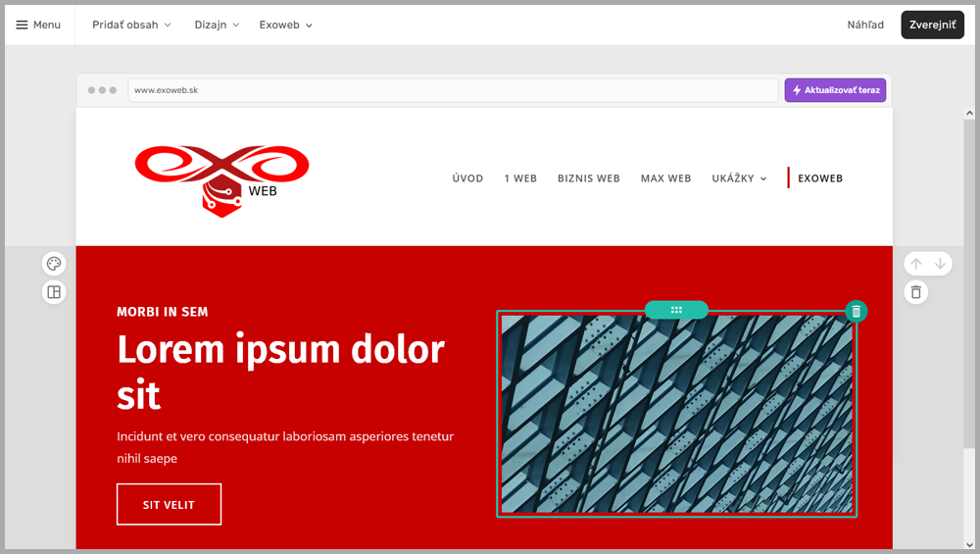Delete the section with trash icon
Image resolution: width=980 pixels, height=554 pixels.
[x=916, y=292]
